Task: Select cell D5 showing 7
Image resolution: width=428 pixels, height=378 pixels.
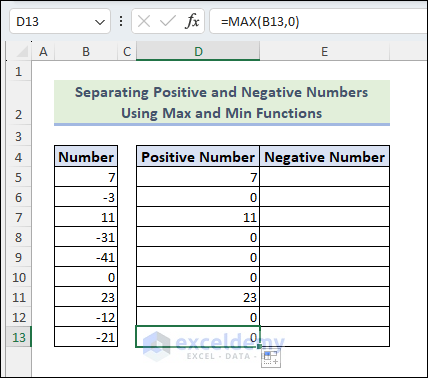Action: coord(198,177)
